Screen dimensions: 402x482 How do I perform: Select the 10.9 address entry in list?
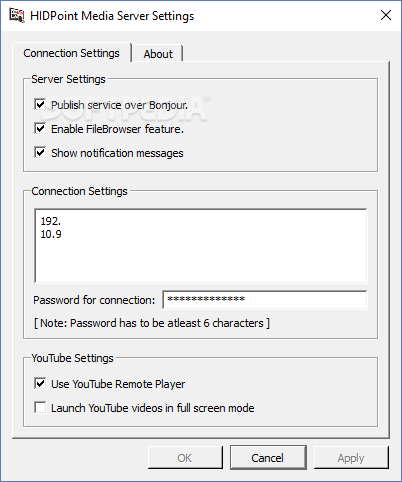coord(51,234)
